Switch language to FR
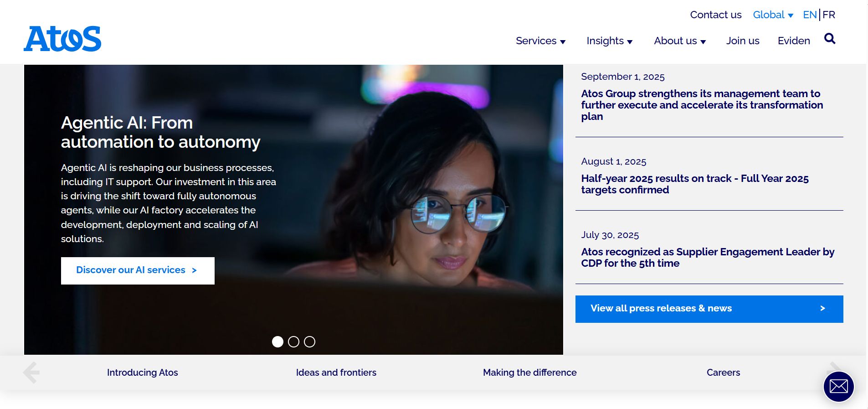This screenshot has height=409, width=868. point(829,15)
